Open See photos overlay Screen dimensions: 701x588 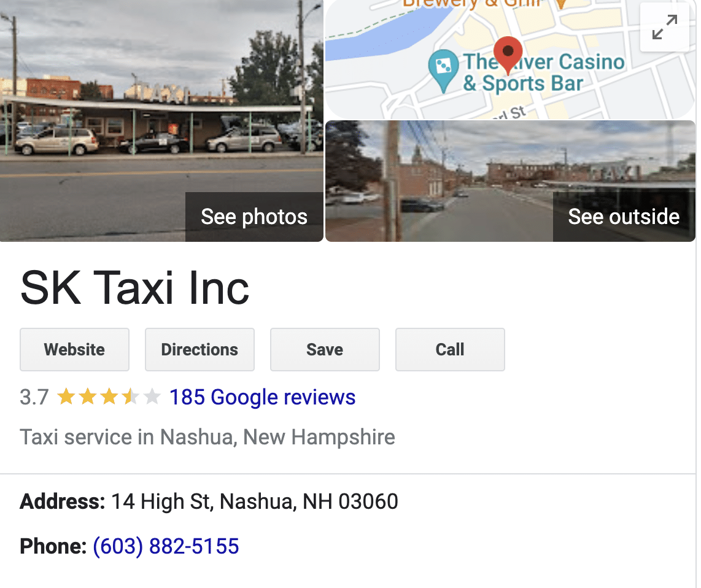(x=254, y=217)
